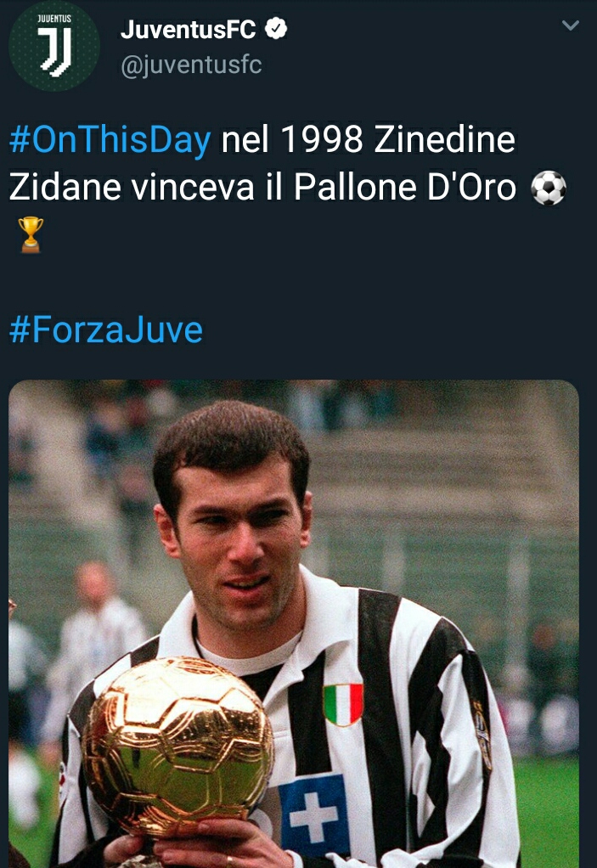Image resolution: width=597 pixels, height=868 pixels.
Task: Open the #ForzaJuve hashtag
Action: point(105,330)
